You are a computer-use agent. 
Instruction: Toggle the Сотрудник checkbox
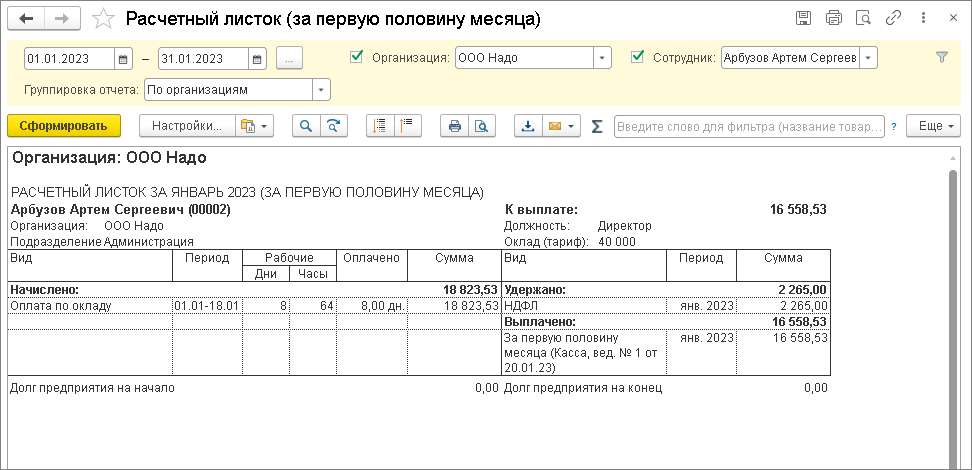tap(638, 58)
